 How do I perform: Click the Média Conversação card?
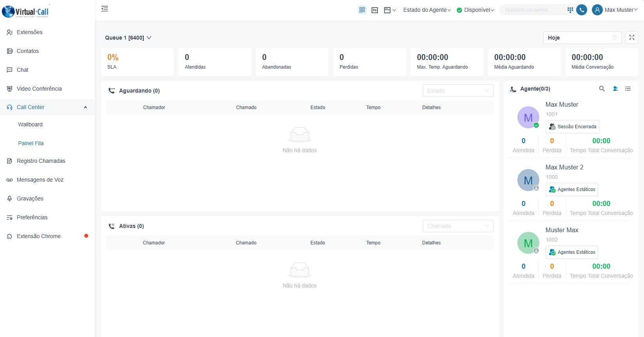[x=602, y=62]
